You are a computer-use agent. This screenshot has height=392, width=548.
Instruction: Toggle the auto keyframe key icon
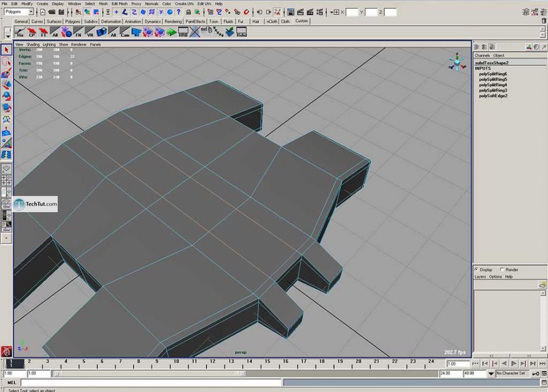click(x=536, y=374)
